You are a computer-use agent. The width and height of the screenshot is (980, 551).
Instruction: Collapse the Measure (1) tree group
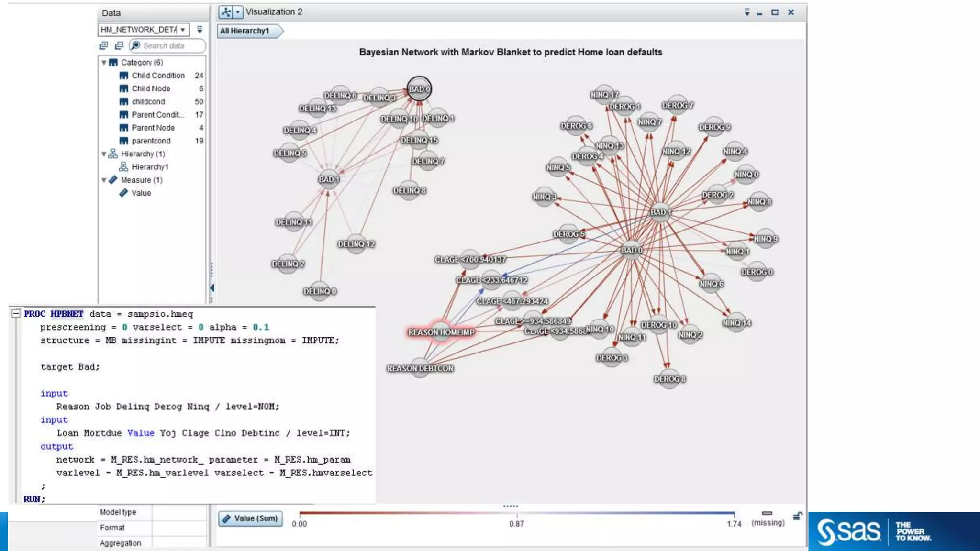coord(104,180)
